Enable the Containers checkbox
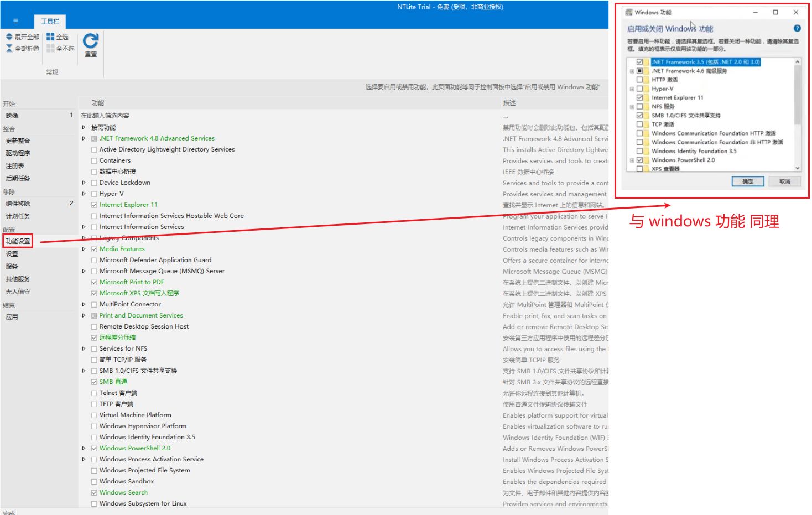 [x=94, y=161]
